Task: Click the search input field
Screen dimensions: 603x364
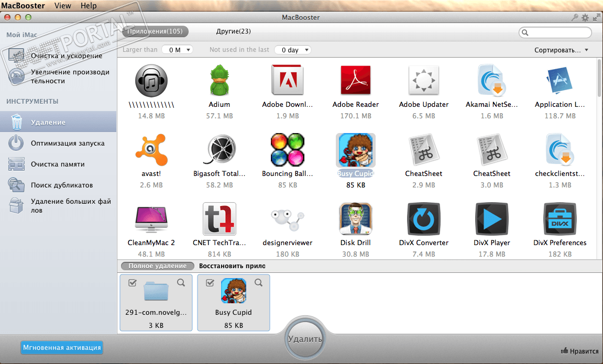Action: [555, 32]
